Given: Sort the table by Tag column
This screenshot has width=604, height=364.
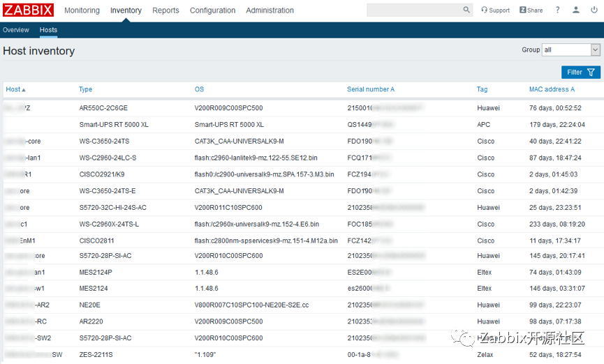Looking at the screenshot, I should click(x=482, y=89).
